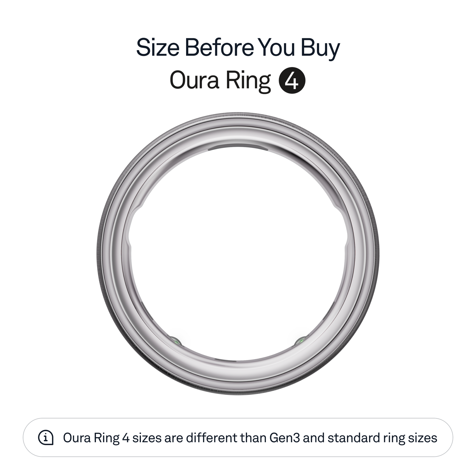The height and width of the screenshot is (476, 476).
Task: Click the black circled 4 badge
Action: (x=292, y=80)
